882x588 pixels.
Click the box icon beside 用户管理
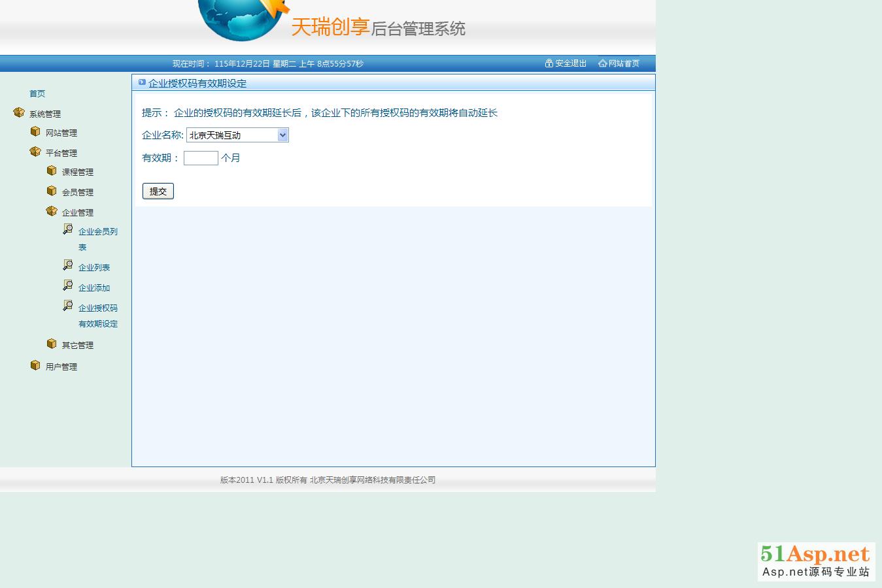point(35,365)
